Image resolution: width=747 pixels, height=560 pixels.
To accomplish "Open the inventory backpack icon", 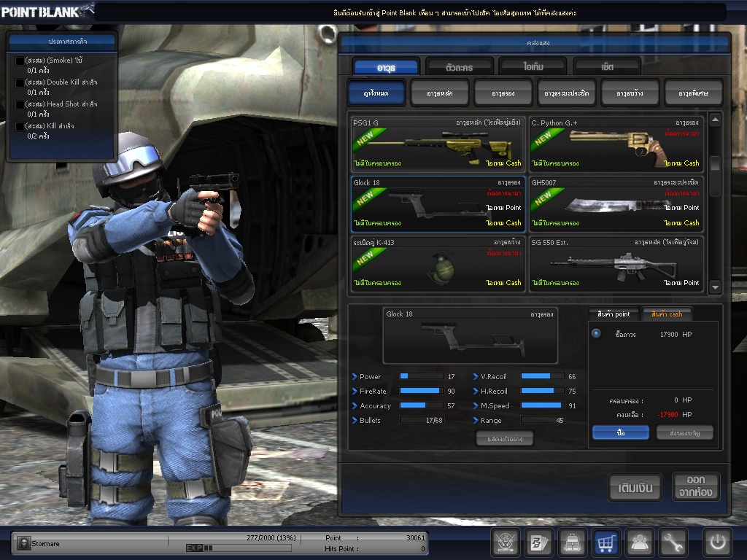I will coord(573,542).
